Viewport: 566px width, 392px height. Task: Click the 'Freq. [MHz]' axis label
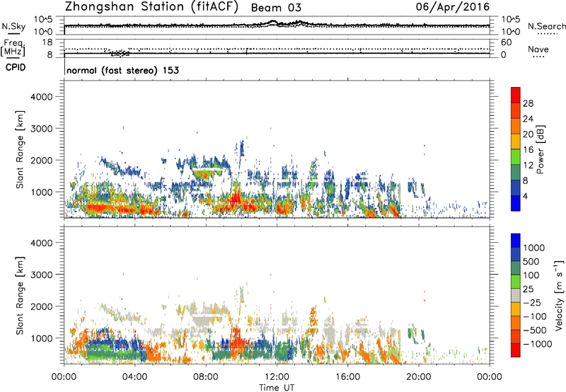tap(13, 47)
